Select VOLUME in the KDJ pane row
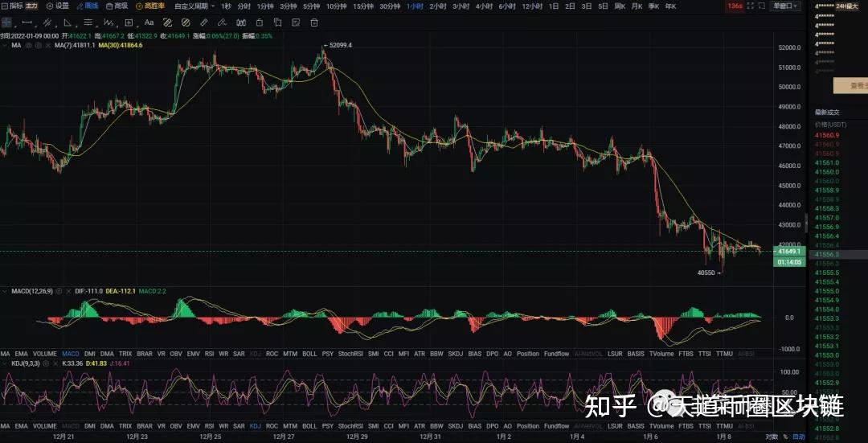Viewport: 868px width, 443px height. (45, 426)
